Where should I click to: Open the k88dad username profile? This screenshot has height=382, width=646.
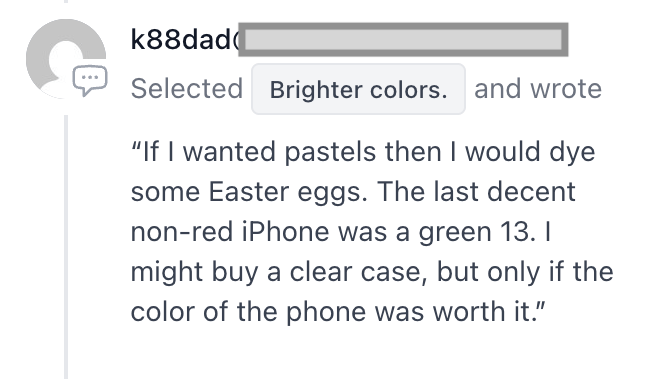click(x=185, y=40)
